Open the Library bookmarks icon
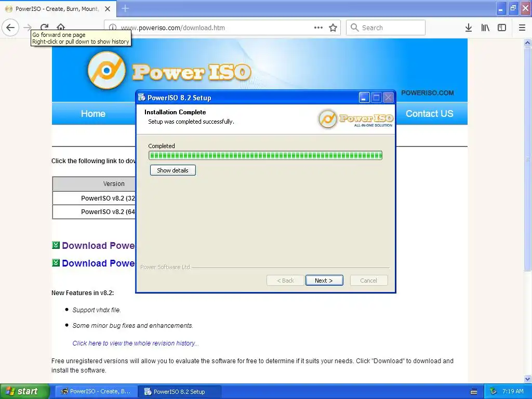The width and height of the screenshot is (532, 399). [485, 28]
